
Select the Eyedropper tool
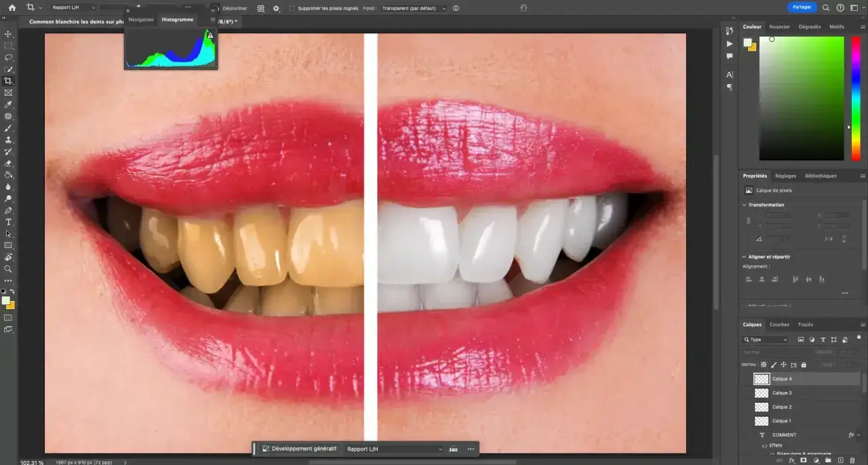[x=8, y=104]
